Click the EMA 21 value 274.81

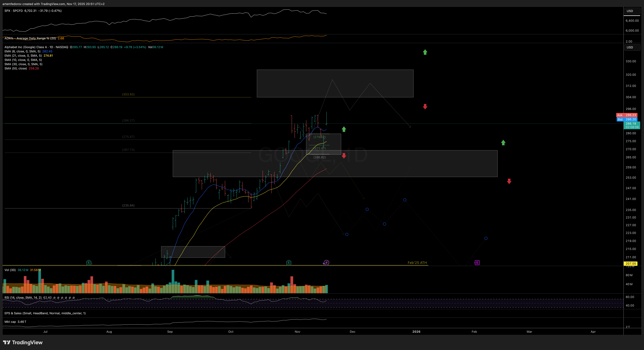(x=48, y=56)
